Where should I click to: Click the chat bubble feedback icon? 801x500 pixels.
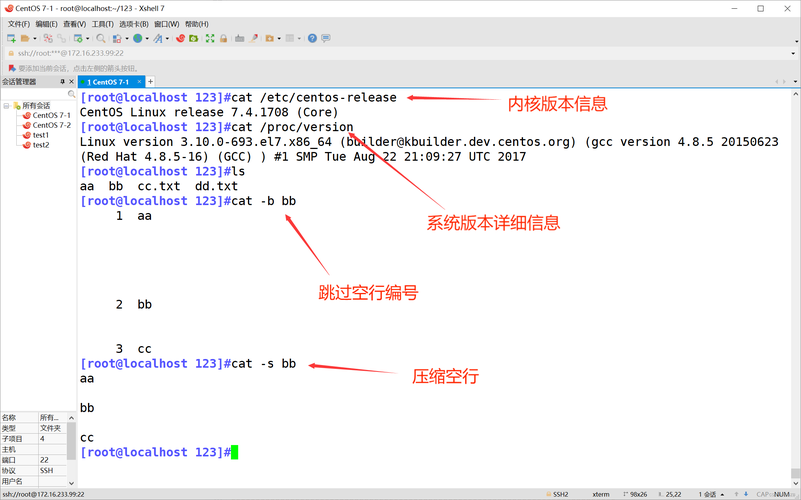click(x=326, y=38)
